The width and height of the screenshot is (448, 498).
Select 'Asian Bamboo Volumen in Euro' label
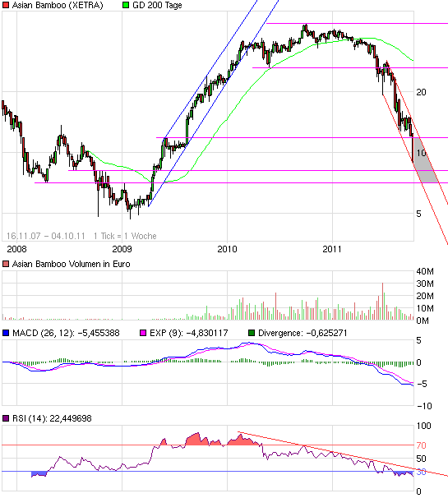72,264
